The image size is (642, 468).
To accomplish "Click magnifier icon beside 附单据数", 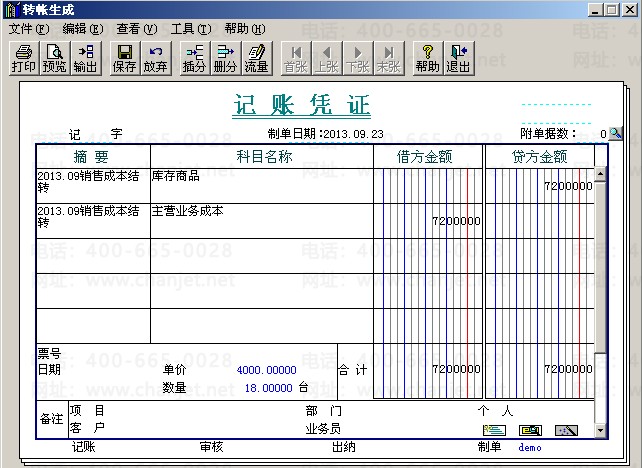I will coord(615,133).
